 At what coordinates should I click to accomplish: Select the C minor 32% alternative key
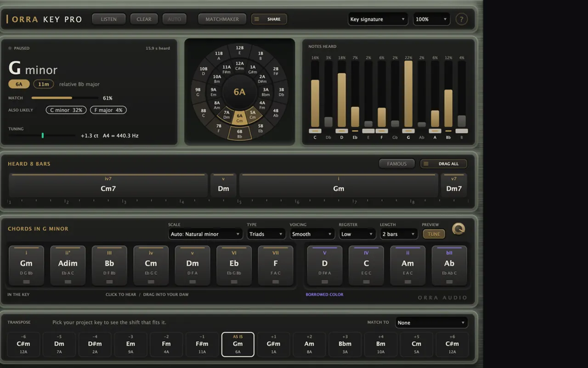[66, 110]
